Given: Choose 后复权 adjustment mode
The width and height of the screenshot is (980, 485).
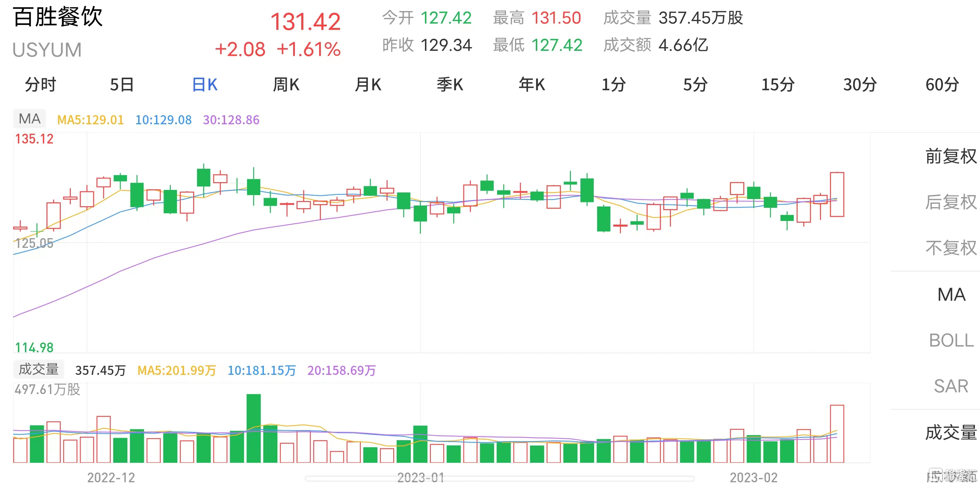Looking at the screenshot, I should 950,202.
